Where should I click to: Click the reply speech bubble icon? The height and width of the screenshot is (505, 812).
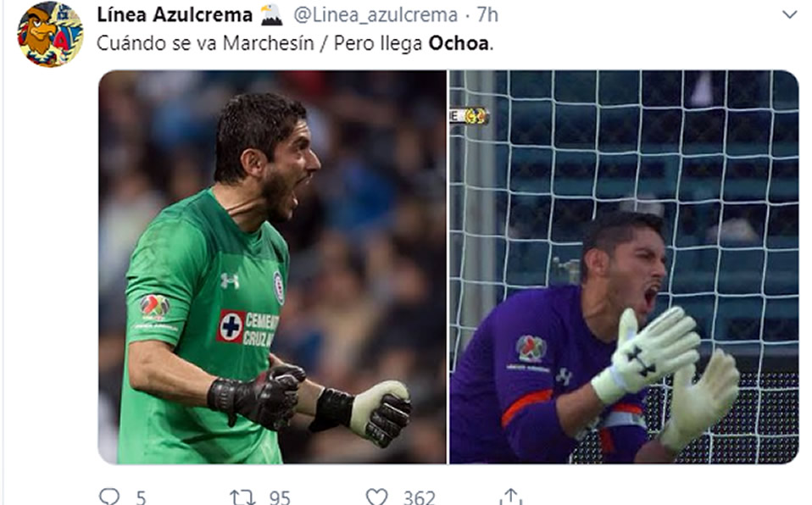coord(109,497)
